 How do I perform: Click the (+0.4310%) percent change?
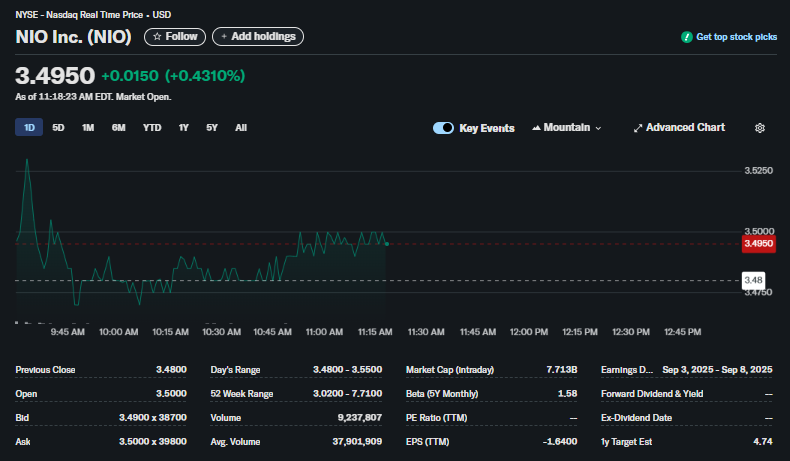click(x=205, y=76)
